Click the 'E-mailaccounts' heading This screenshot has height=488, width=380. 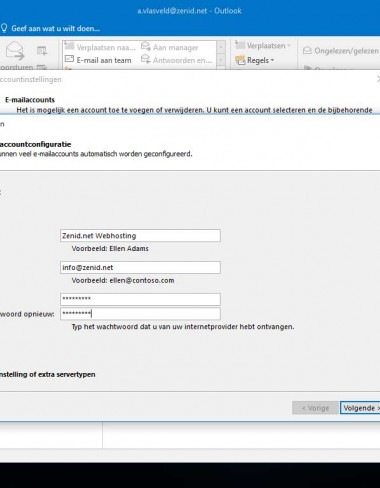pos(30,100)
